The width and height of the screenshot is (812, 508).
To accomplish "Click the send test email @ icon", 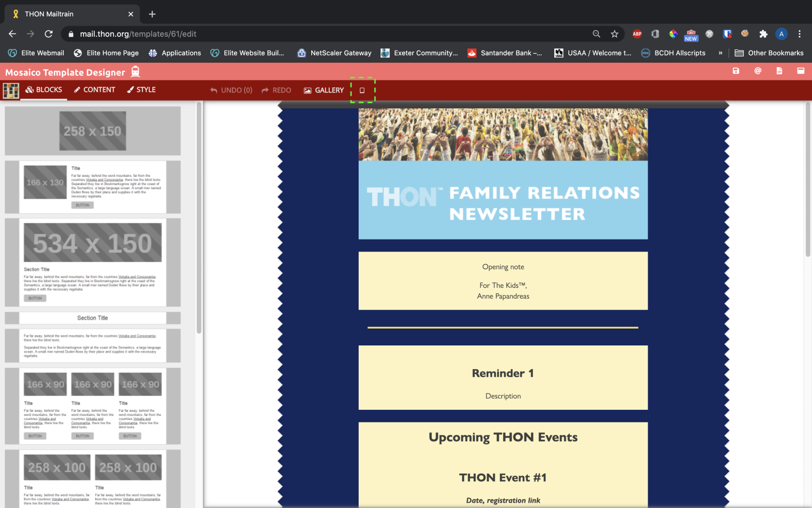I will (758, 71).
